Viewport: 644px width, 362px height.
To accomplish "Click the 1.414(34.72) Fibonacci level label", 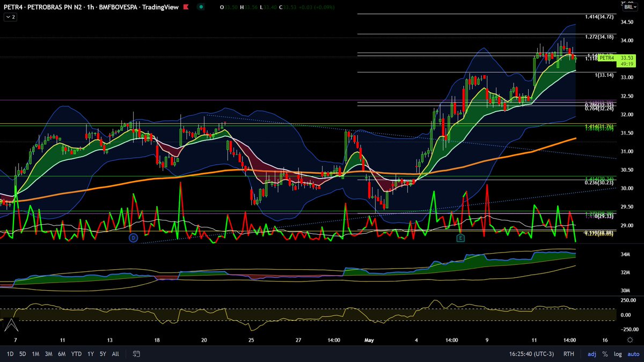I will point(599,18).
